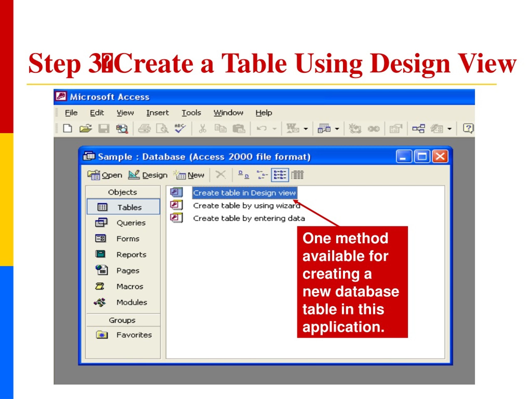Switch to Details view icon

coord(298,175)
